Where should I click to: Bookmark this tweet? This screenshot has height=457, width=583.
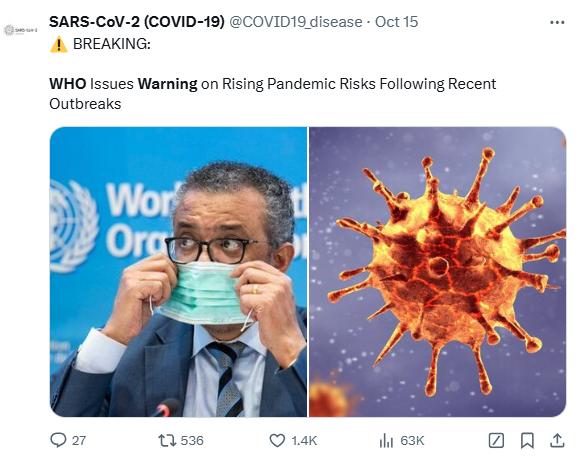tap(527, 440)
